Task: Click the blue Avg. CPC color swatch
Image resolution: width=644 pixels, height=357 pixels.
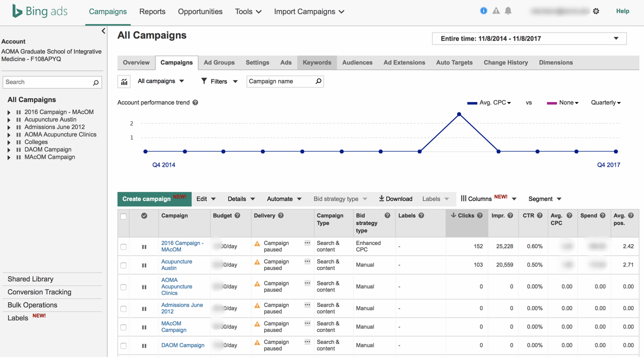Action: click(472, 103)
